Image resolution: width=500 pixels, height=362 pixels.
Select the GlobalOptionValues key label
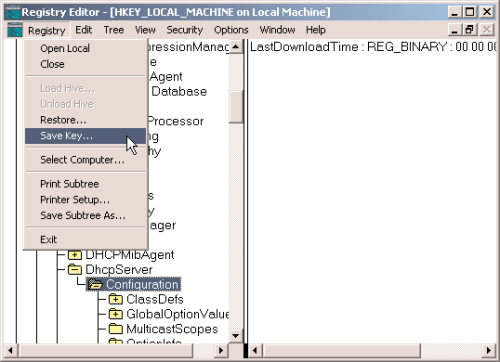coord(177,314)
